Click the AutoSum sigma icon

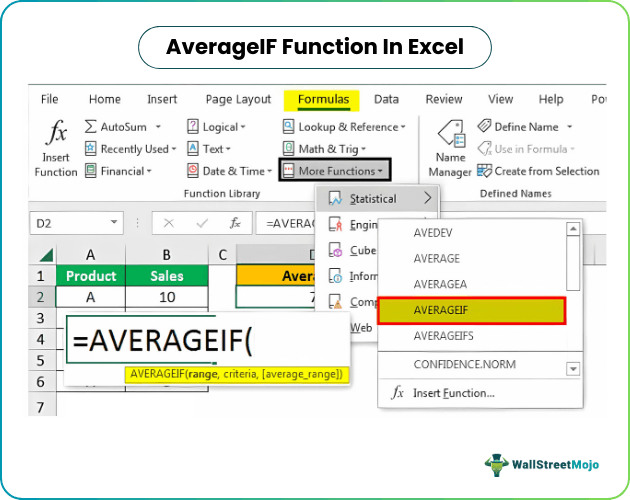click(90, 127)
